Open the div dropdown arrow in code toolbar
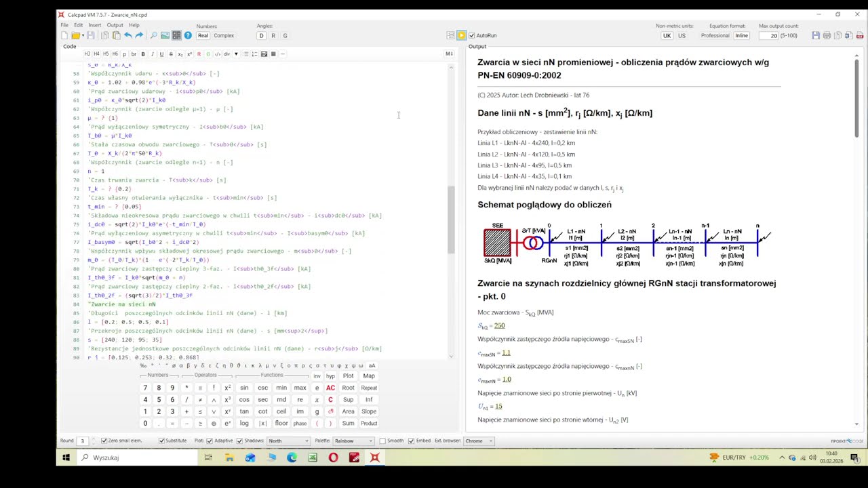Viewport: 868px width, 488px height. 236,54
